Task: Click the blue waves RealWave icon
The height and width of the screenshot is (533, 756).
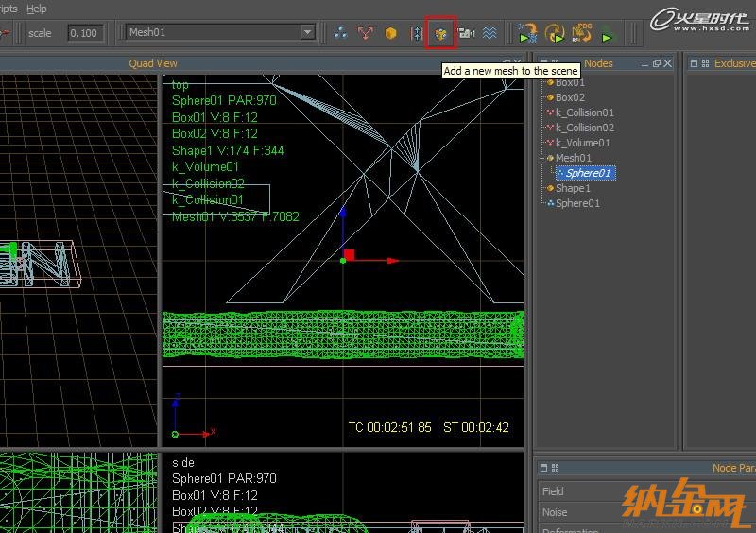Action: pos(490,33)
